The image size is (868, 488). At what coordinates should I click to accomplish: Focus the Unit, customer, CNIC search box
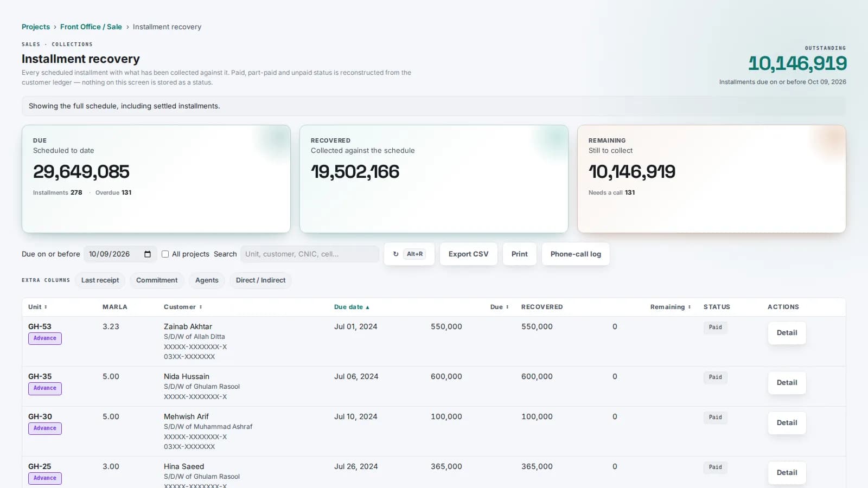pos(309,254)
